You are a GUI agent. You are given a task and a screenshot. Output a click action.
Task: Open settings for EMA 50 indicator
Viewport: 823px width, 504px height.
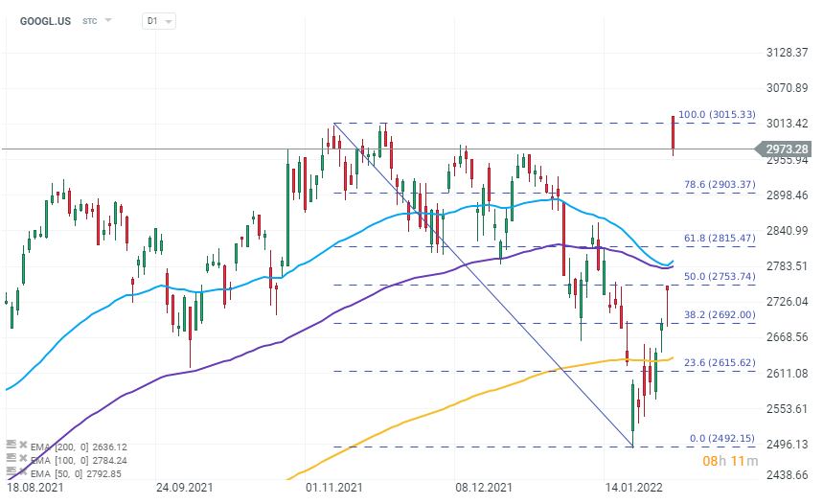[11, 472]
